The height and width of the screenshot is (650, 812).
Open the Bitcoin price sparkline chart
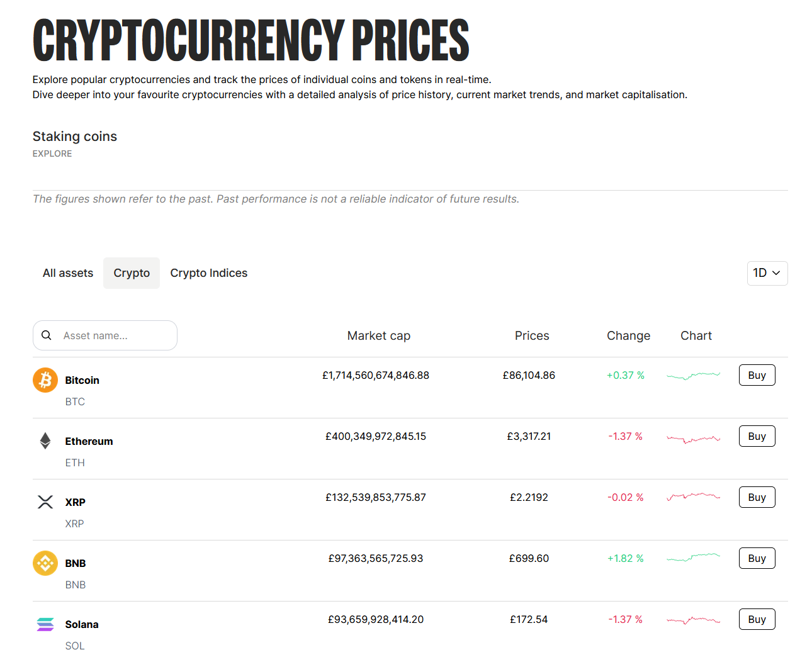pyautogui.click(x=693, y=376)
